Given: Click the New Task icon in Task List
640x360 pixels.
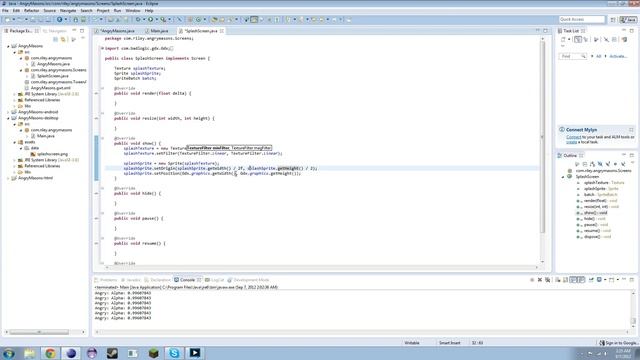Looking at the screenshot, I should (563, 40).
